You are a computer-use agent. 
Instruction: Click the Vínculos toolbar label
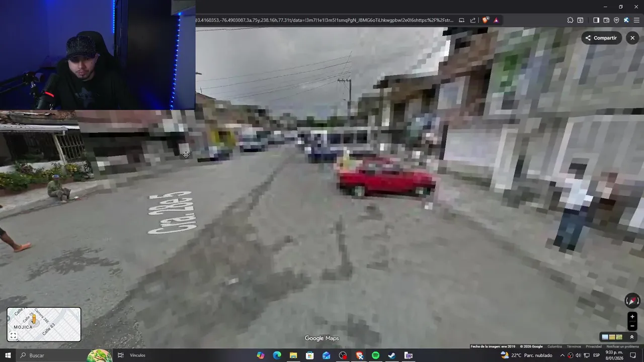[137, 355]
